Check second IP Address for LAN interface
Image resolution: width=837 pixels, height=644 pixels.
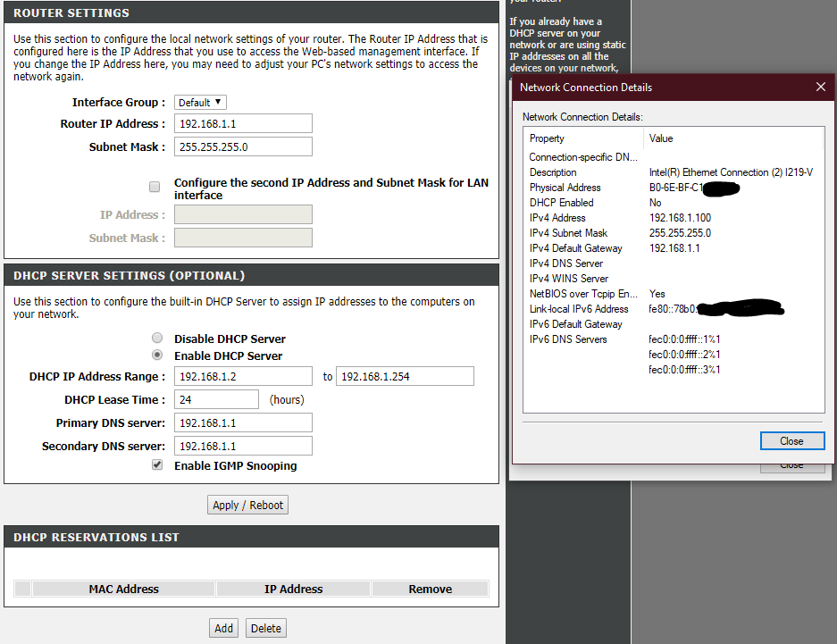click(155, 187)
